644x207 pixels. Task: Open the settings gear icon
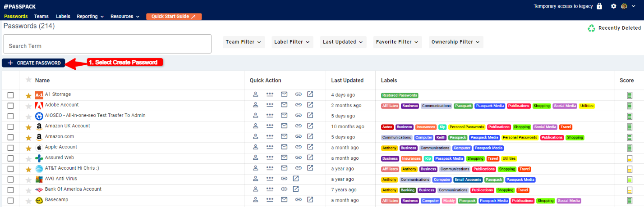[613, 6]
